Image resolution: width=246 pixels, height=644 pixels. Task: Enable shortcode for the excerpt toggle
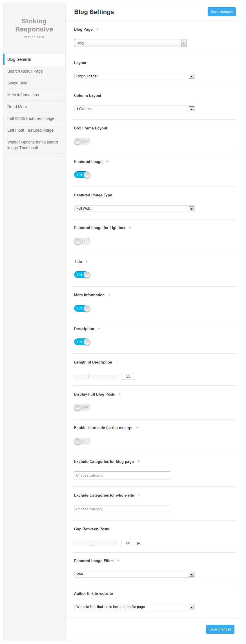82,441
